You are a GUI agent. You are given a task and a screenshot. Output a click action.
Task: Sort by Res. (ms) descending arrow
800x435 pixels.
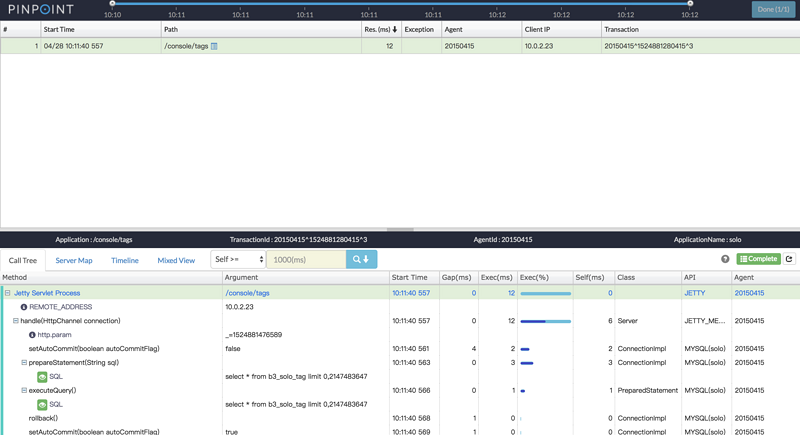394,30
